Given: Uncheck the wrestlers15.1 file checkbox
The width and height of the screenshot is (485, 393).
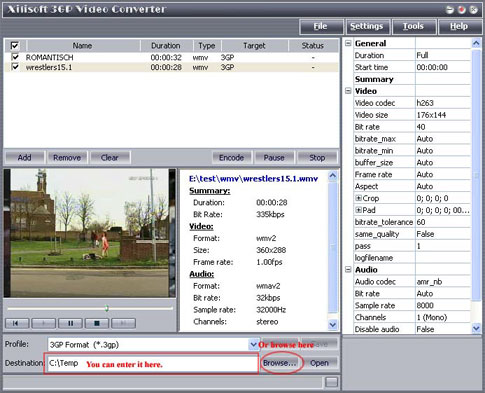Looking at the screenshot, I should pyautogui.click(x=15, y=67).
